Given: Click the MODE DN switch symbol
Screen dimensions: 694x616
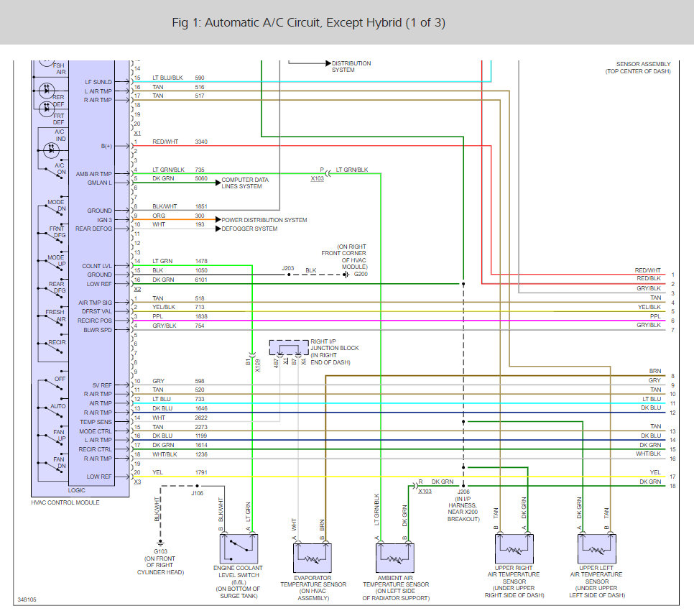Looking at the screenshot, I should point(53,208).
